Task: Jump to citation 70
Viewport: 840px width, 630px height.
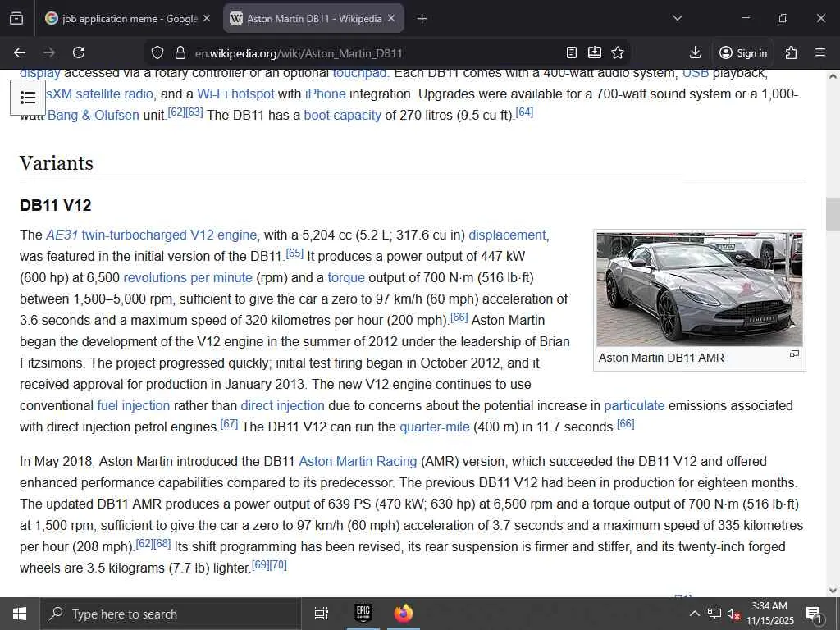Action: [x=279, y=565]
